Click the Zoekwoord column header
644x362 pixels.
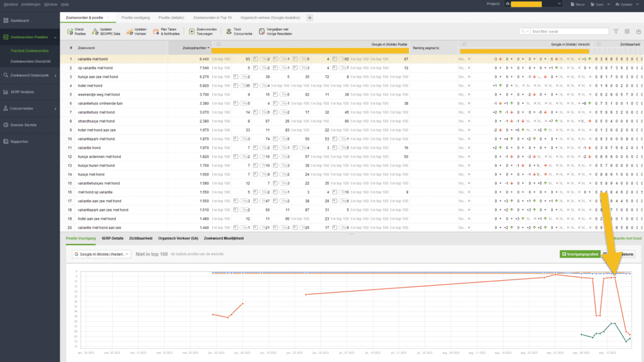[x=86, y=48]
